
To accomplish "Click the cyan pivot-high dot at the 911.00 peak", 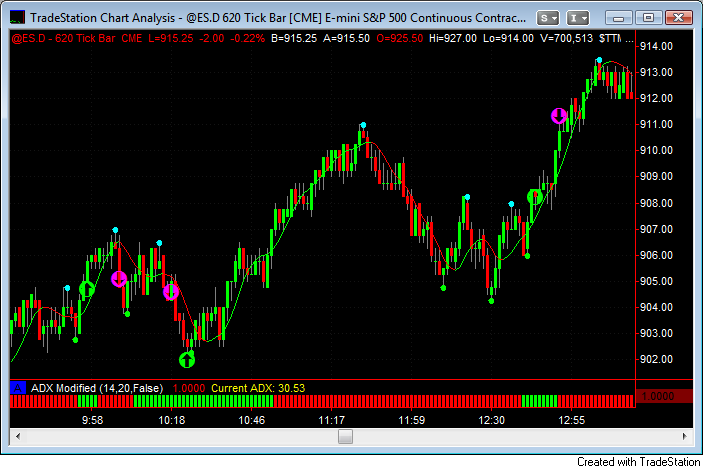I will (x=363, y=125).
